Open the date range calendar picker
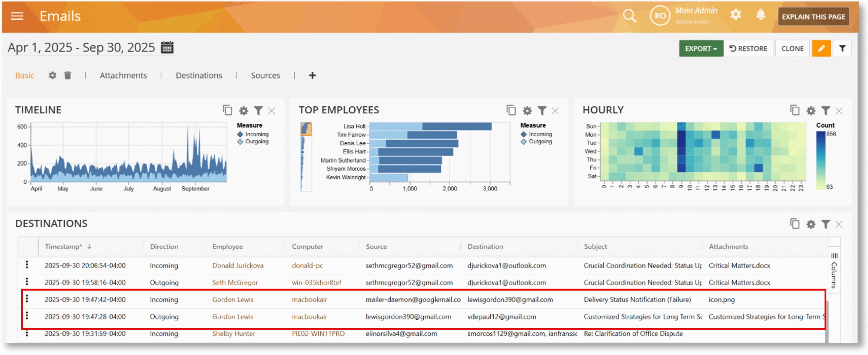 (167, 47)
